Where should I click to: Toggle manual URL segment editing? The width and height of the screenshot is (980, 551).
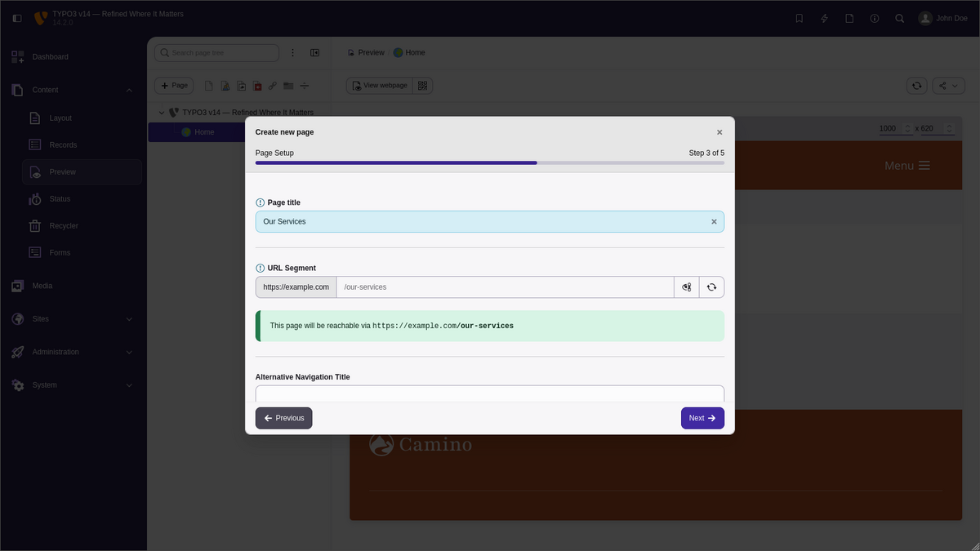(x=687, y=287)
